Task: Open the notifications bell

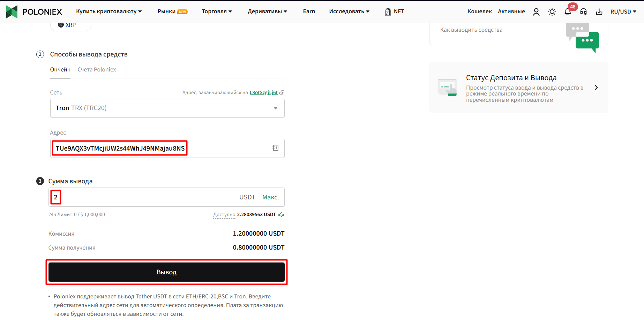Action: coord(568,12)
